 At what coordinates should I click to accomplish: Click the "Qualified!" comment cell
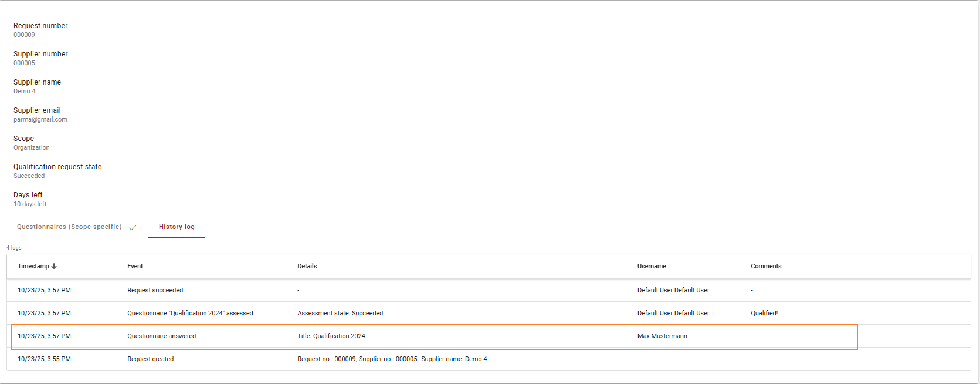(764, 314)
